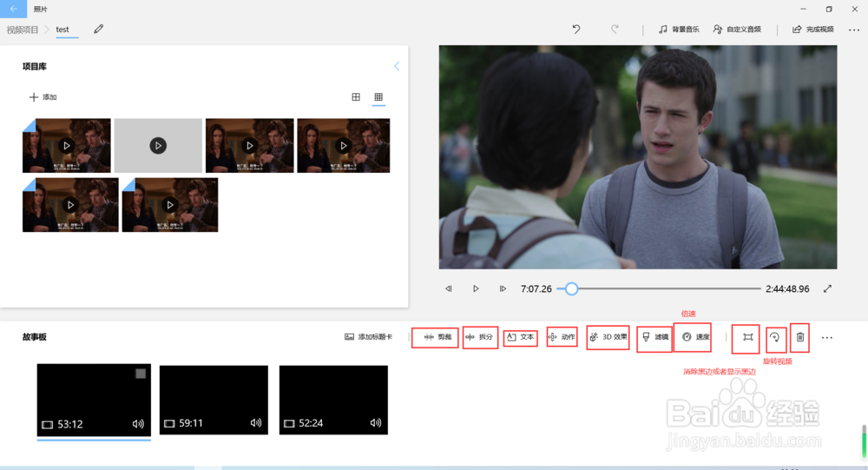Step forward one frame in preview

503,288
